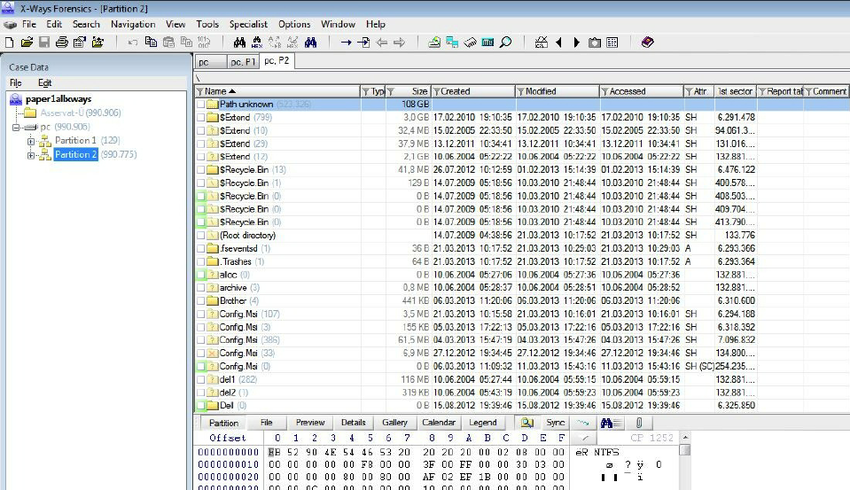Switch to the pc, P1 tab
Viewport: 850px width, 490px height.
coord(243,62)
